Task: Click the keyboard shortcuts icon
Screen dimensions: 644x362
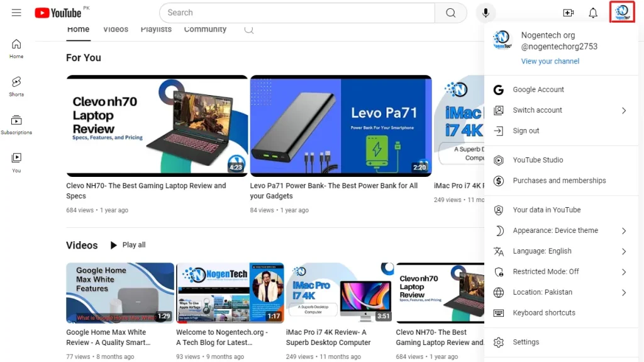Action: point(499,313)
